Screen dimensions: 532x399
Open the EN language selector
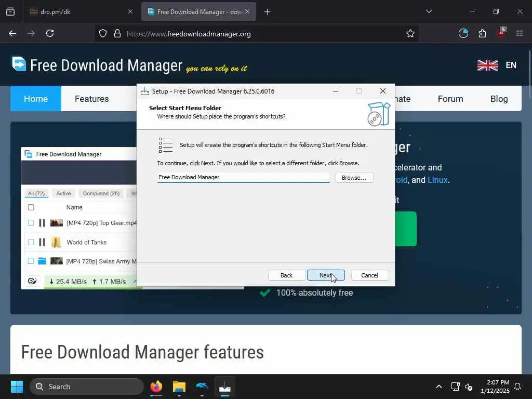pyautogui.click(x=511, y=65)
